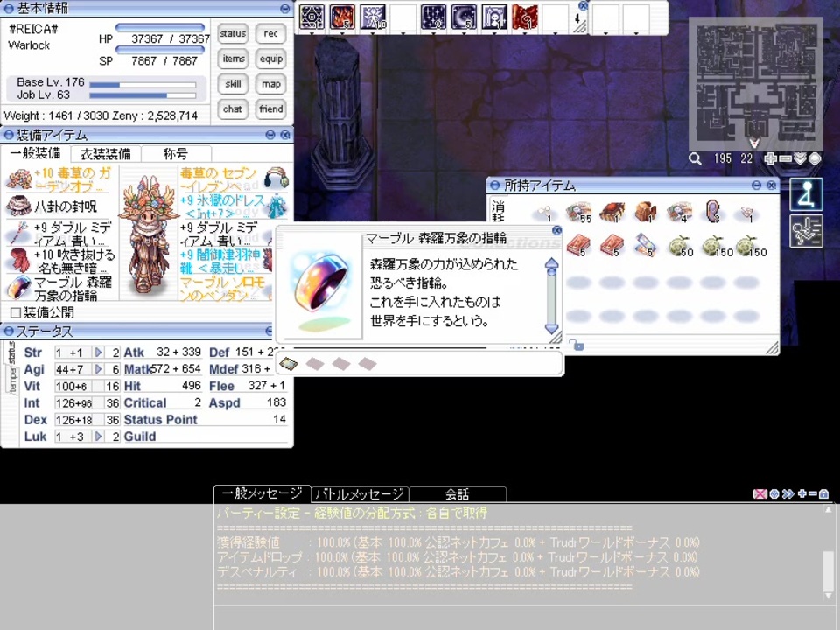
Task: Select the red-shelled box item in inventory
Action: 612,212
